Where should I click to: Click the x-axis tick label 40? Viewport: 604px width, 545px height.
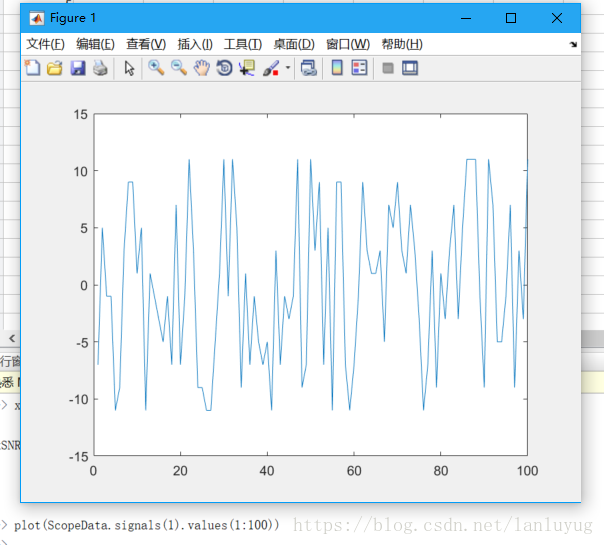[267, 471]
